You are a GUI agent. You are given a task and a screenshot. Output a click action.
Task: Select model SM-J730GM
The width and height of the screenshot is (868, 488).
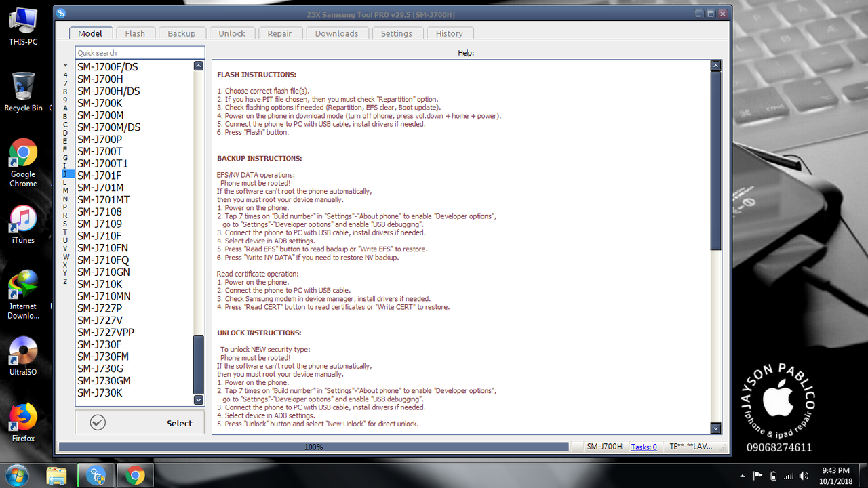click(104, 381)
